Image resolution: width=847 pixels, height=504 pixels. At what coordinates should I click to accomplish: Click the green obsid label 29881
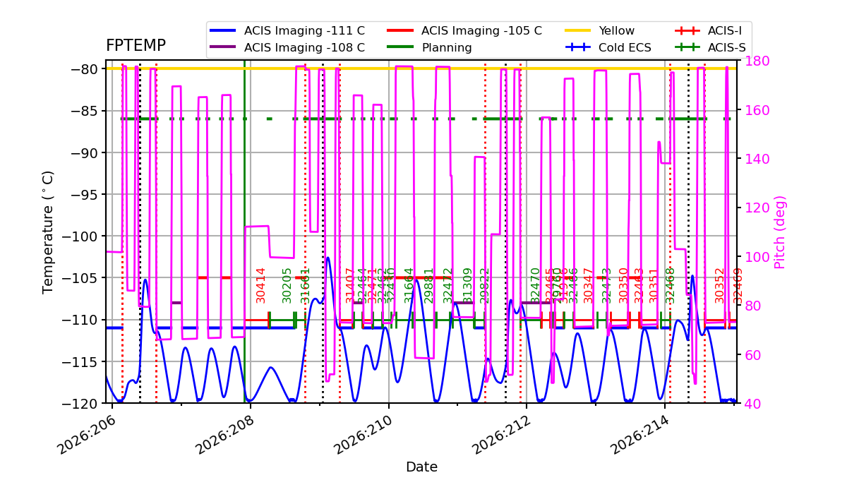pos(429,285)
